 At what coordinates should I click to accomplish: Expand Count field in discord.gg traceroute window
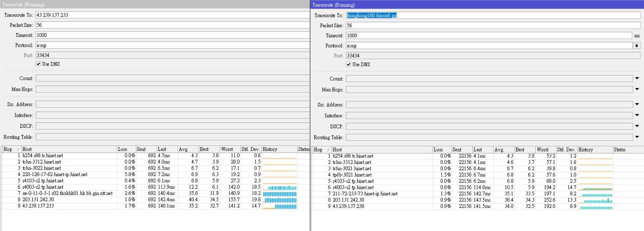[x=636, y=79]
